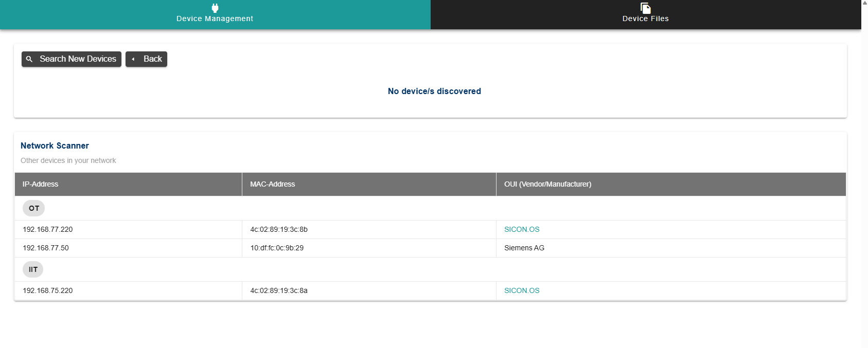Viewport: 868px width, 348px height.
Task: Click the scrollbar up arrow
Action: (864, 3)
